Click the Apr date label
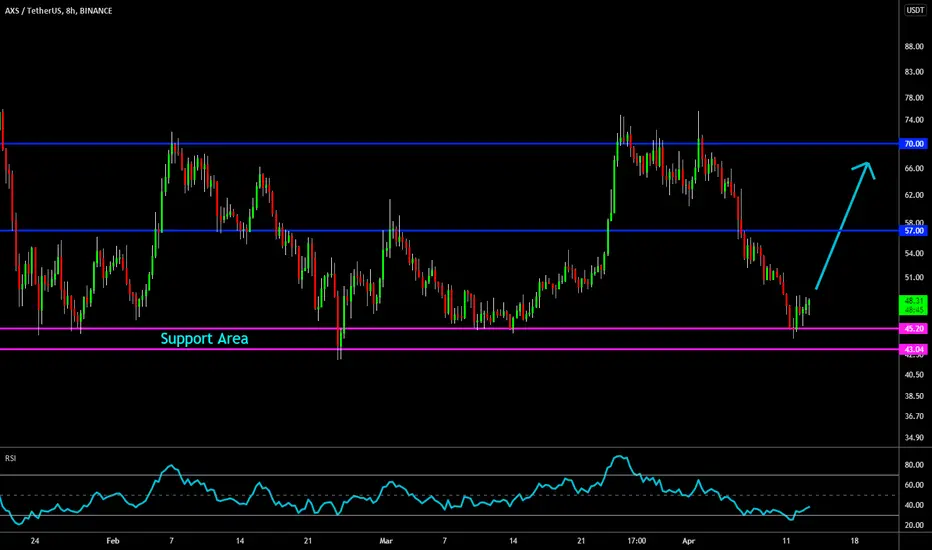Screen dimensions: 932x550 click(x=688, y=541)
